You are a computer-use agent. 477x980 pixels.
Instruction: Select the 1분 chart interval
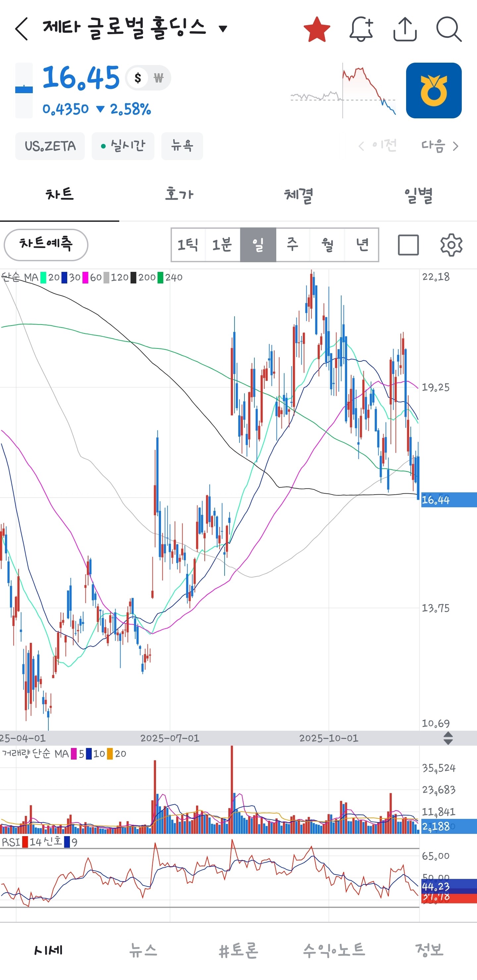tap(223, 245)
